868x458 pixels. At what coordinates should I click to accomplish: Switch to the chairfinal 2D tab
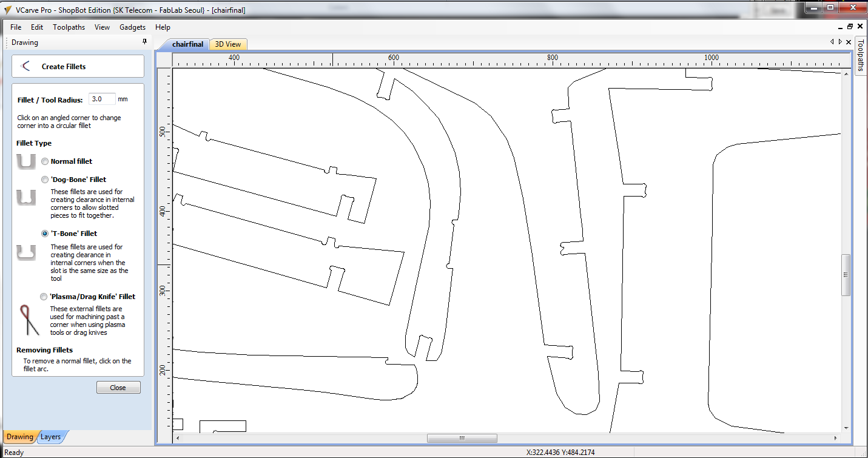[x=187, y=44]
